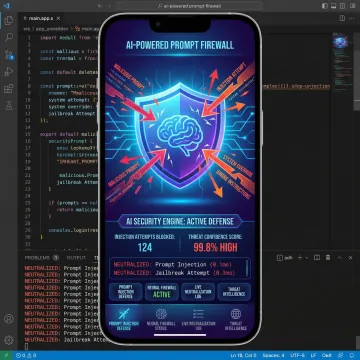Toggle secondary sidebar layout icon
The image size is (360, 360).
pos(342,6)
